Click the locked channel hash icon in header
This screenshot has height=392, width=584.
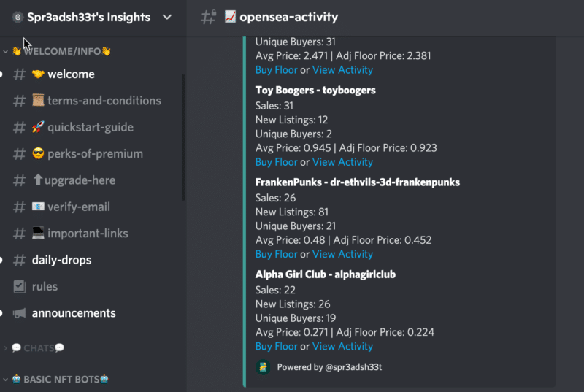pos(208,17)
